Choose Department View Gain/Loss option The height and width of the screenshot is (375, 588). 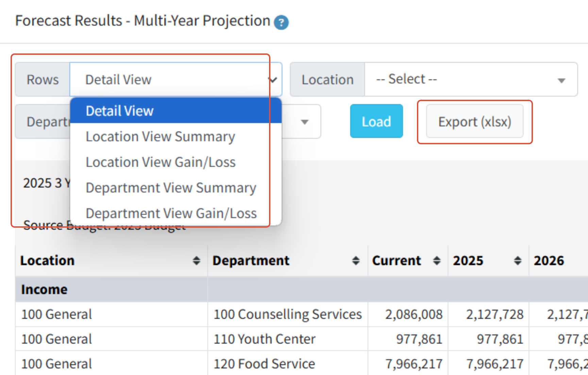176,213
